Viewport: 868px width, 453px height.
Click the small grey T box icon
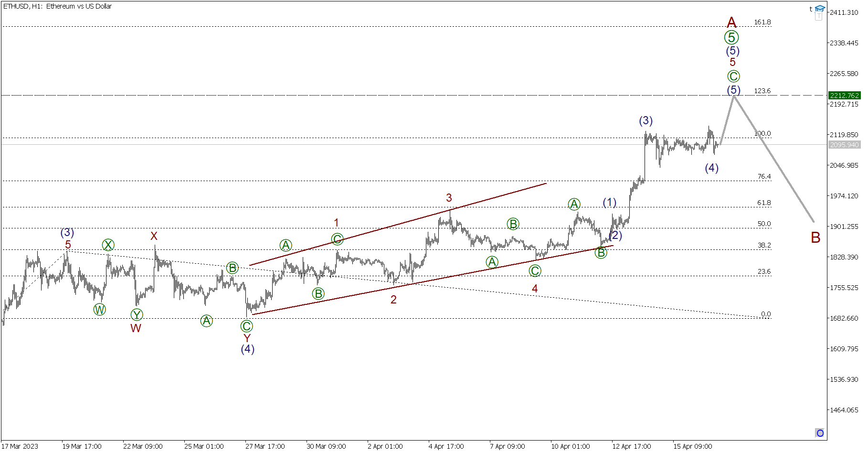819,17
